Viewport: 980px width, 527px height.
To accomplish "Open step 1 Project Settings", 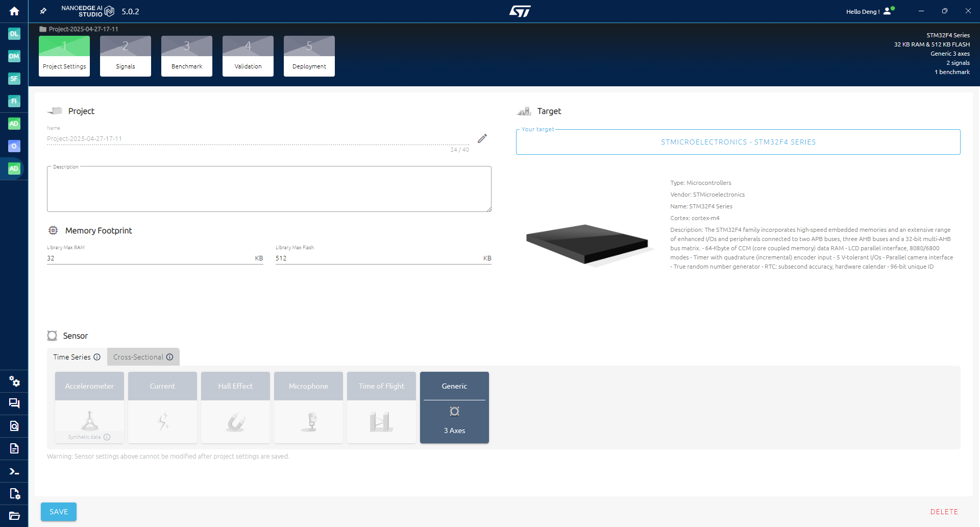I will pyautogui.click(x=64, y=56).
